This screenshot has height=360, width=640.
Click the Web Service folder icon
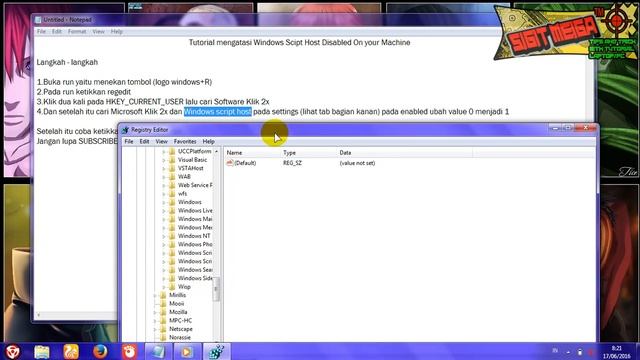coord(172,185)
